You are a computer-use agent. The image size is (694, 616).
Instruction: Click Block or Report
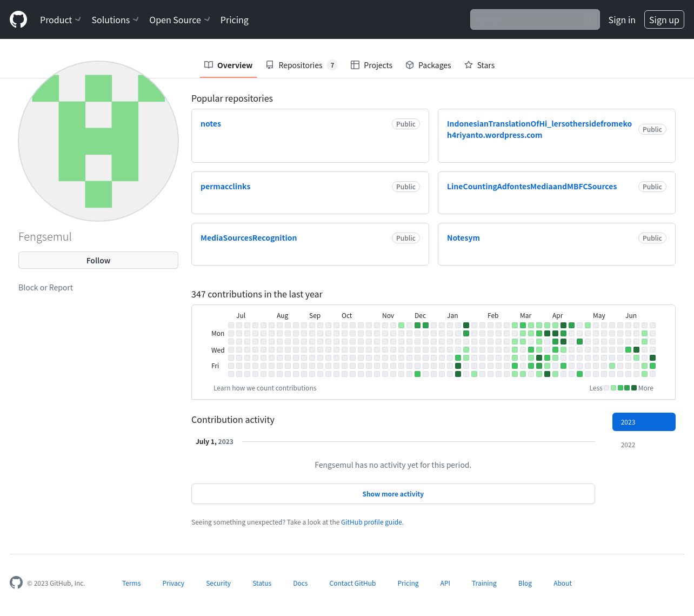click(x=45, y=287)
